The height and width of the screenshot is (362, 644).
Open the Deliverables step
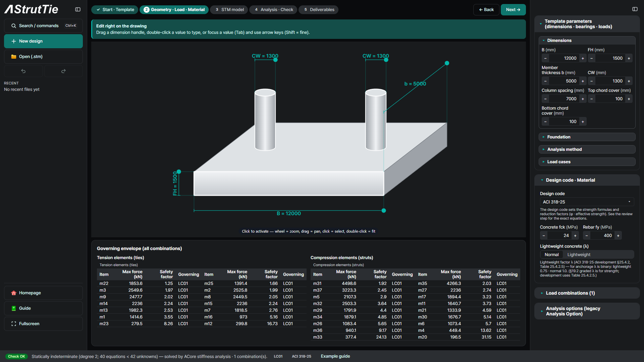pyautogui.click(x=319, y=10)
